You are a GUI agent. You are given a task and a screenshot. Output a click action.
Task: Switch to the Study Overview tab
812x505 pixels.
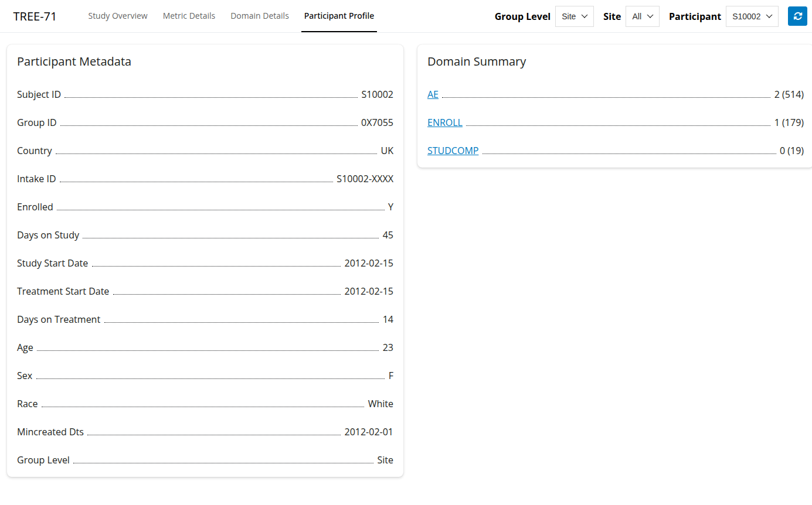click(x=118, y=16)
